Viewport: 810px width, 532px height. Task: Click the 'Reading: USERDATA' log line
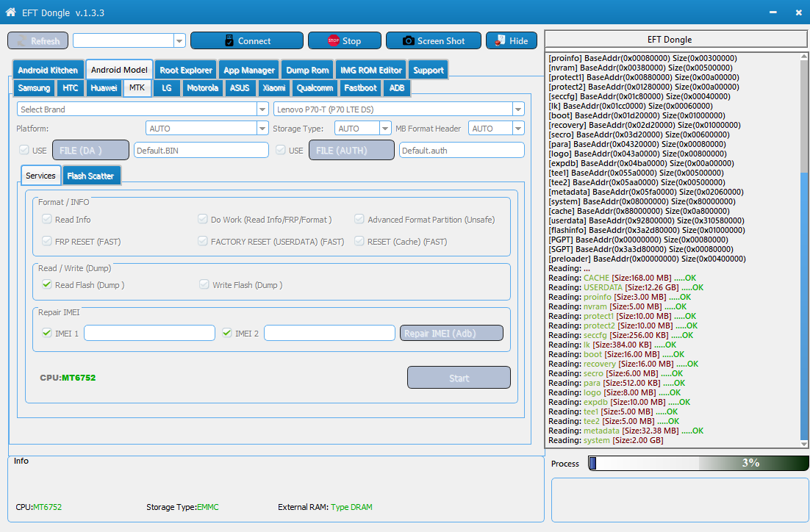(626, 287)
